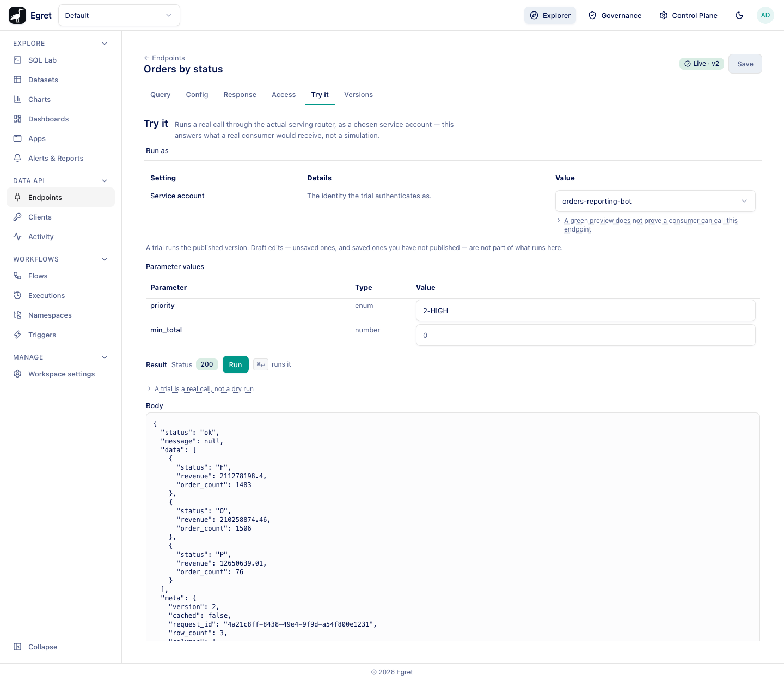Switch to the Versions tab
This screenshot has height=681, width=784.
[359, 95]
